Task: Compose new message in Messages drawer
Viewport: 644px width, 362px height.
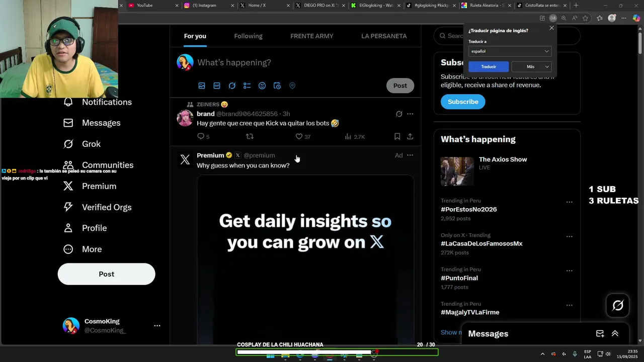Action: tap(600, 333)
